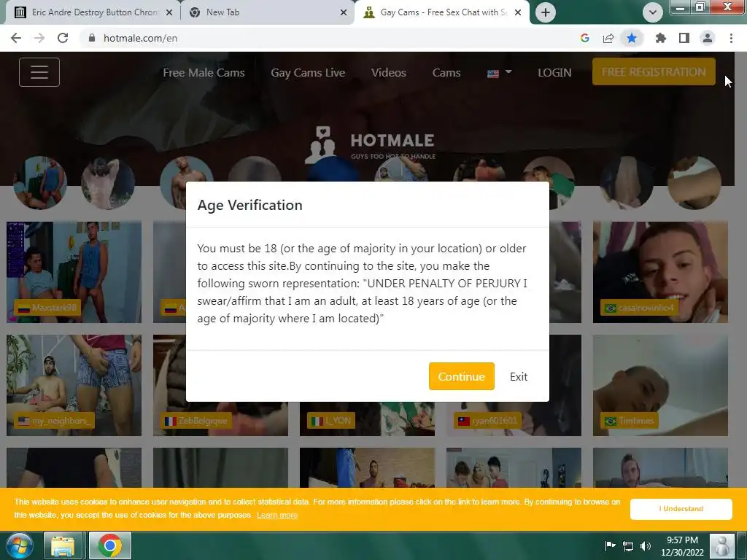
Task: Click the HOTMALE site logo
Action: click(370, 144)
